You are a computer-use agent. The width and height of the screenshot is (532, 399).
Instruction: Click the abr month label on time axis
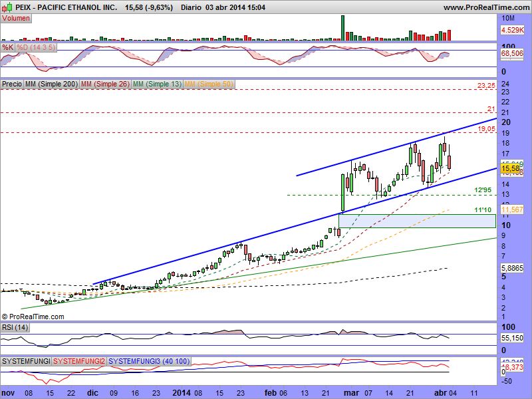pyautogui.click(x=441, y=393)
